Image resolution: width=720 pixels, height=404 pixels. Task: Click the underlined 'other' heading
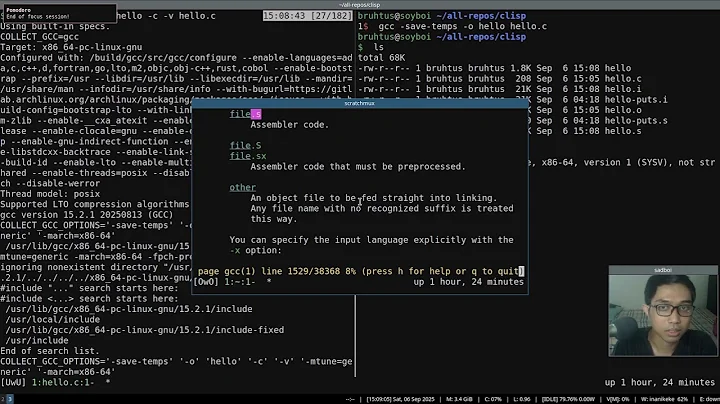242,187
